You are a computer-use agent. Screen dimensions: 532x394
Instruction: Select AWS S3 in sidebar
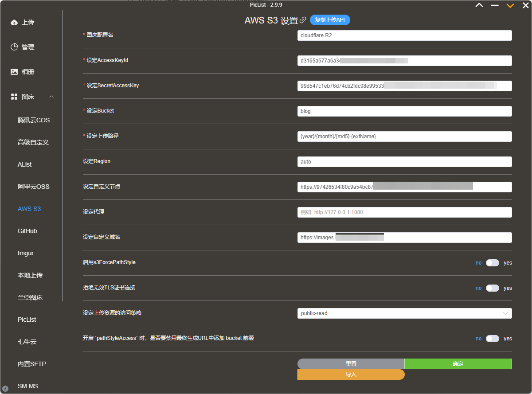coord(29,209)
